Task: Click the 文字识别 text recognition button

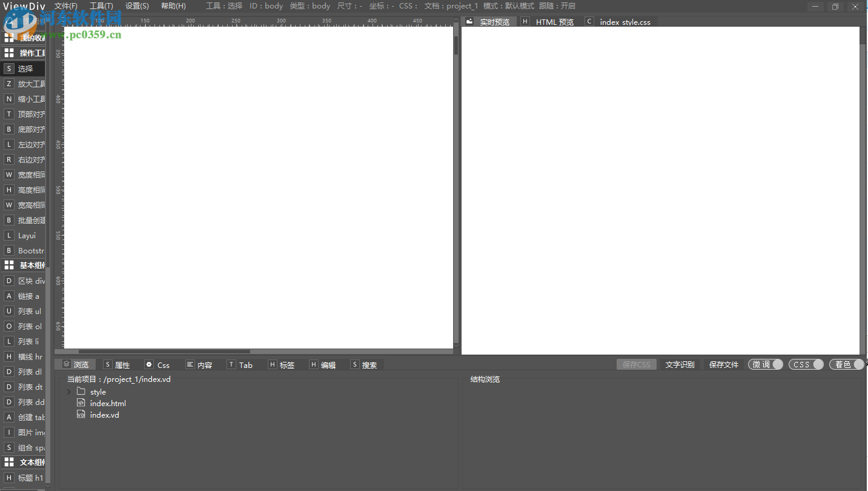Action: click(x=680, y=364)
